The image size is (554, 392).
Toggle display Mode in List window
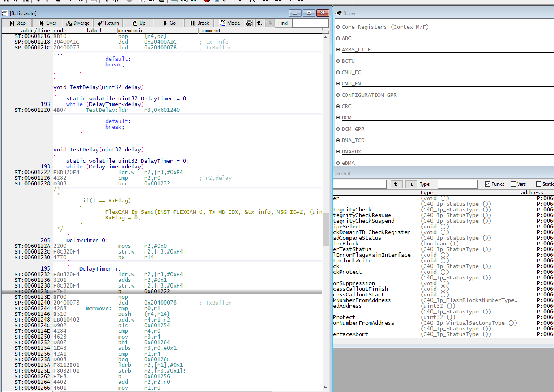[x=229, y=23]
